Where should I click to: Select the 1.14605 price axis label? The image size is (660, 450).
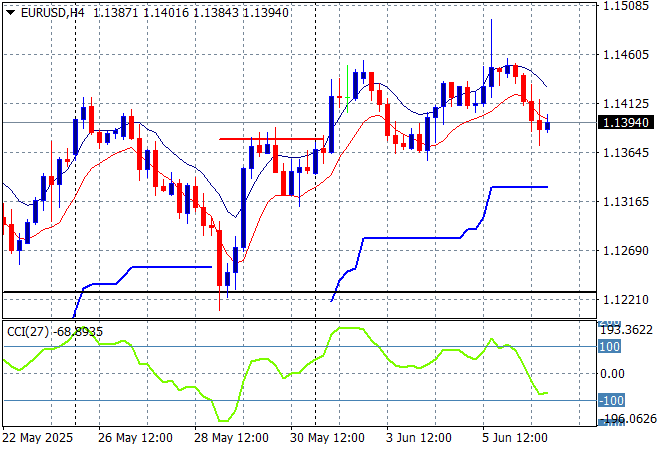pyautogui.click(x=626, y=55)
